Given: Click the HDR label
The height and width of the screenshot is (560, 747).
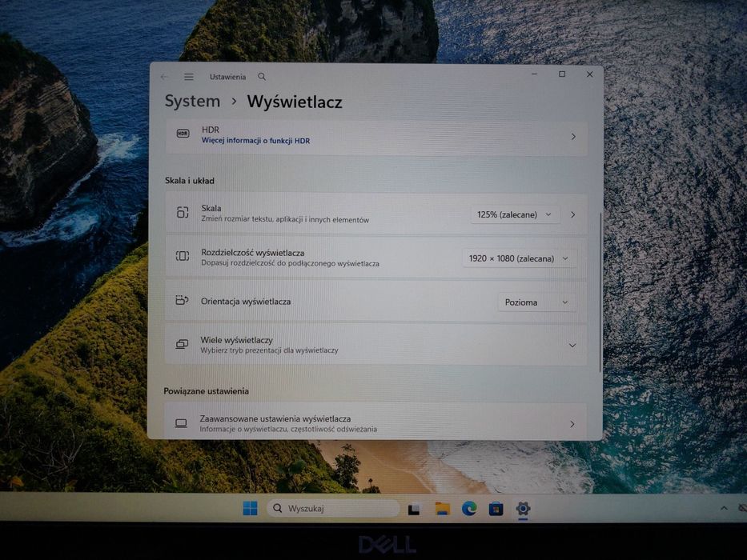Looking at the screenshot, I should [211, 130].
